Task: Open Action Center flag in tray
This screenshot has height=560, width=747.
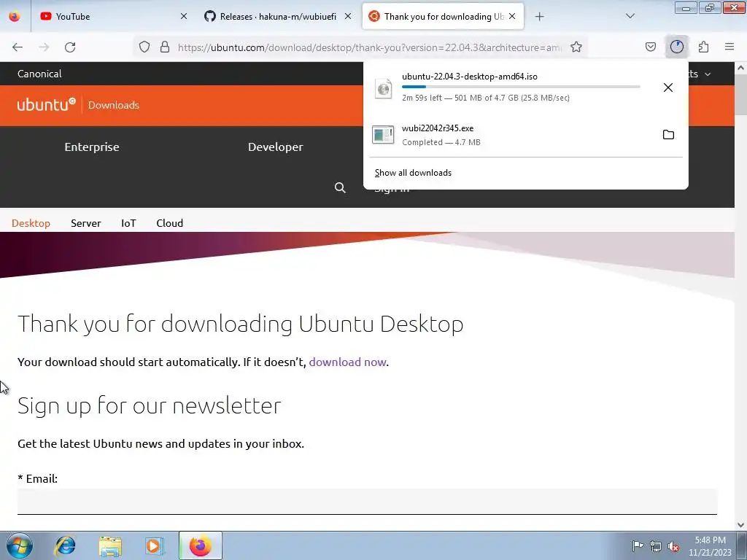Action: (x=638, y=545)
